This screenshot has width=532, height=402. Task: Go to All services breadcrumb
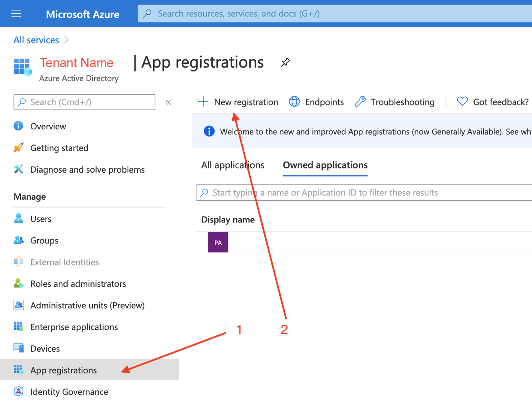tap(36, 40)
